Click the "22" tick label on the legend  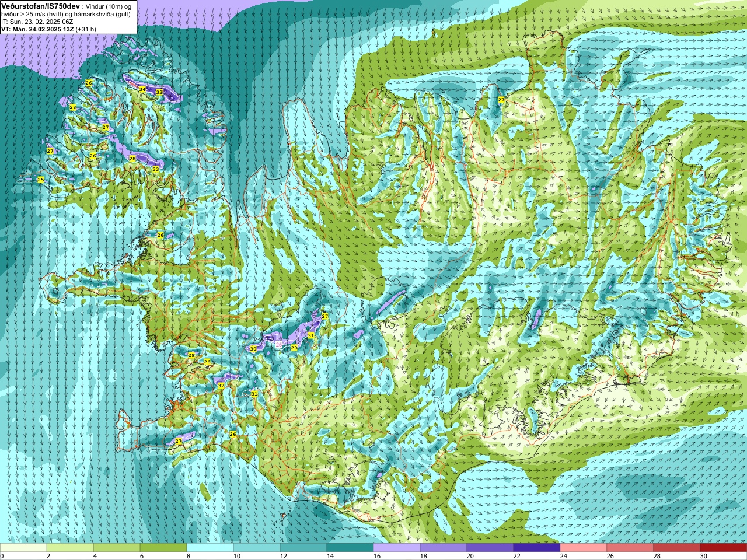click(517, 556)
